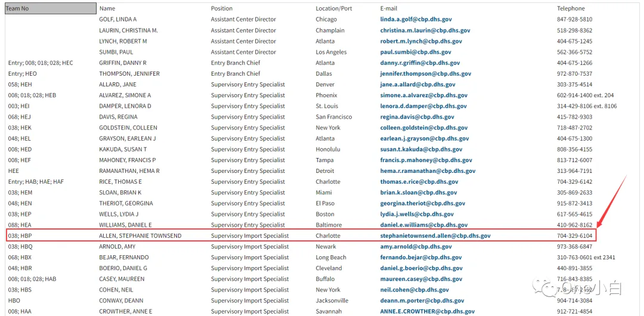Viewport: 644px width, 316px height.
Task: Select the highlighted ALLEN, STEPHANIE TOWNSEND row
Action: [301, 236]
